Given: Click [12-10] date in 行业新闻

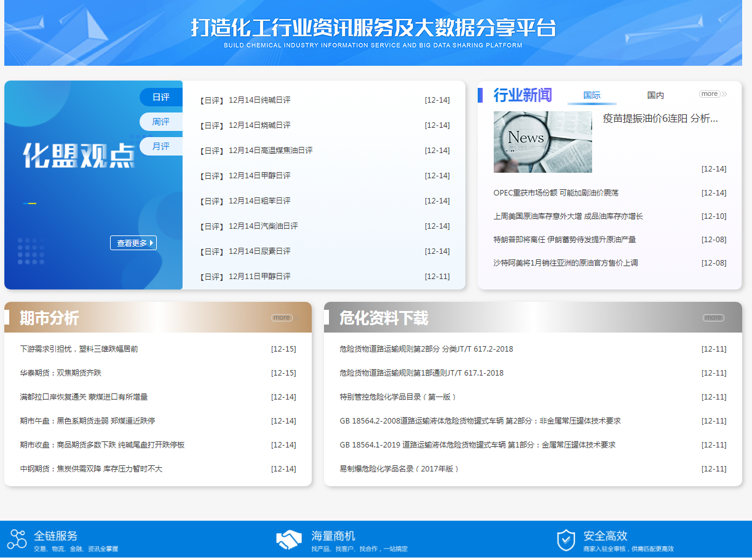Looking at the screenshot, I should point(714,216).
